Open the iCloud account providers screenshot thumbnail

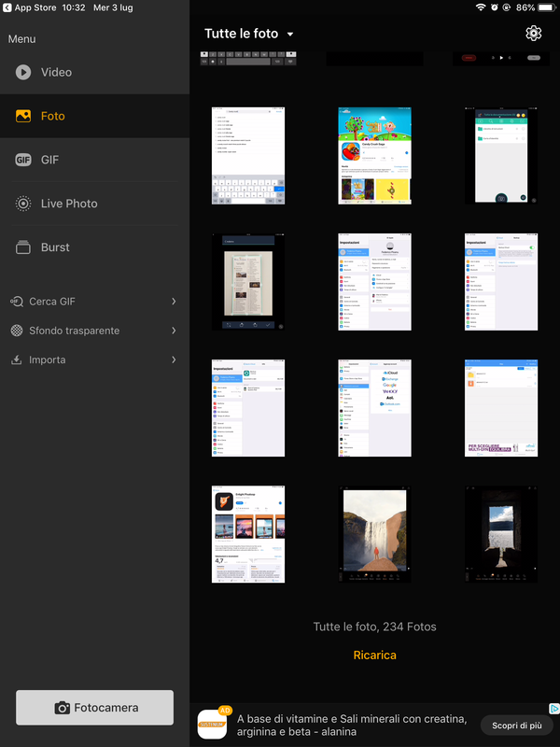[375, 408]
